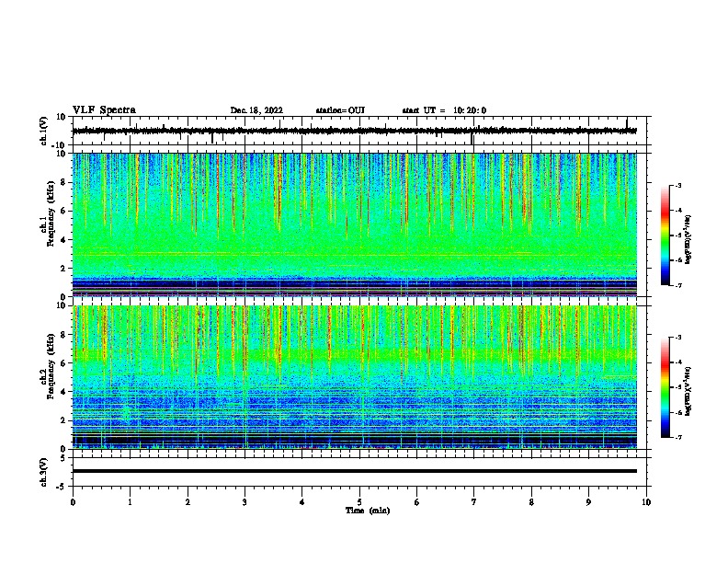
Task: Click the "Time (min)" axis label
Action: click(x=368, y=511)
